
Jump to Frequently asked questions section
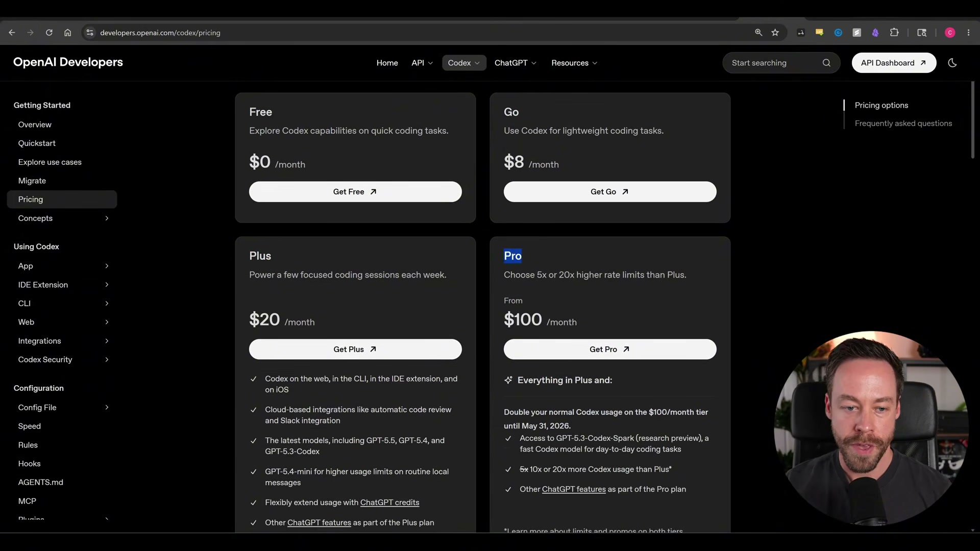[x=903, y=123]
